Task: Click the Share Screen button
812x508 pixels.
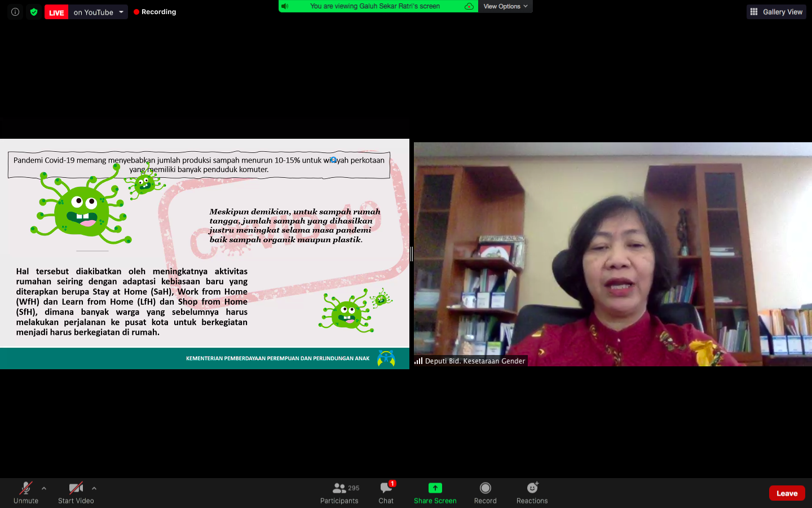Action: tap(435, 493)
